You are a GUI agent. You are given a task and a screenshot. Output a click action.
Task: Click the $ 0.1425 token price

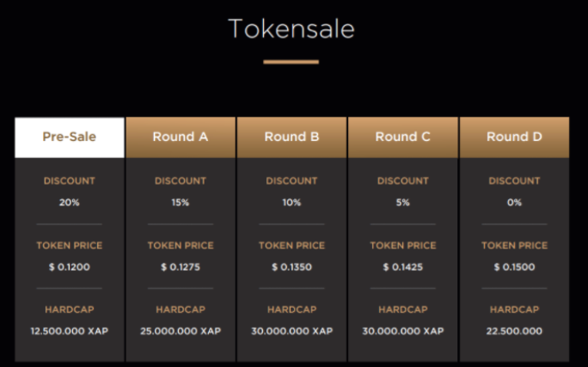[403, 267]
